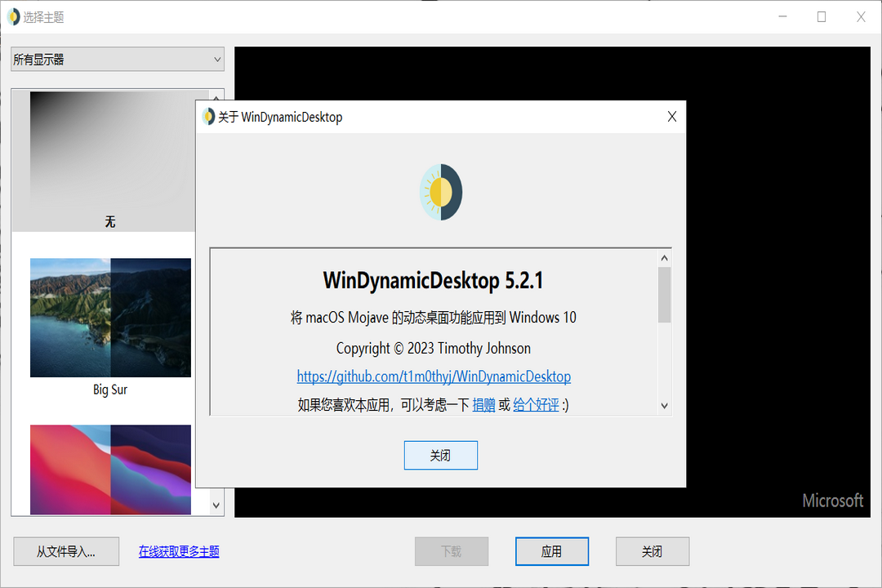Click the app icon in the main window title bar
Screen dimensions: 882x588
[x=12, y=16]
